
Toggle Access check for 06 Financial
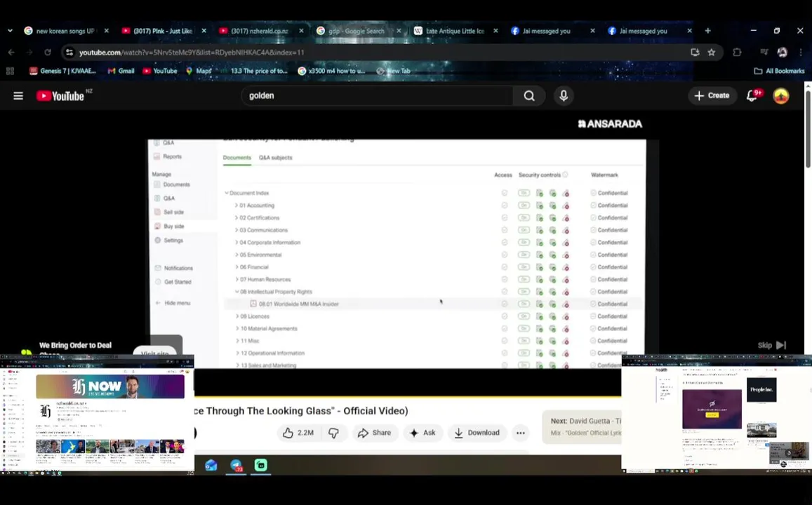click(505, 267)
